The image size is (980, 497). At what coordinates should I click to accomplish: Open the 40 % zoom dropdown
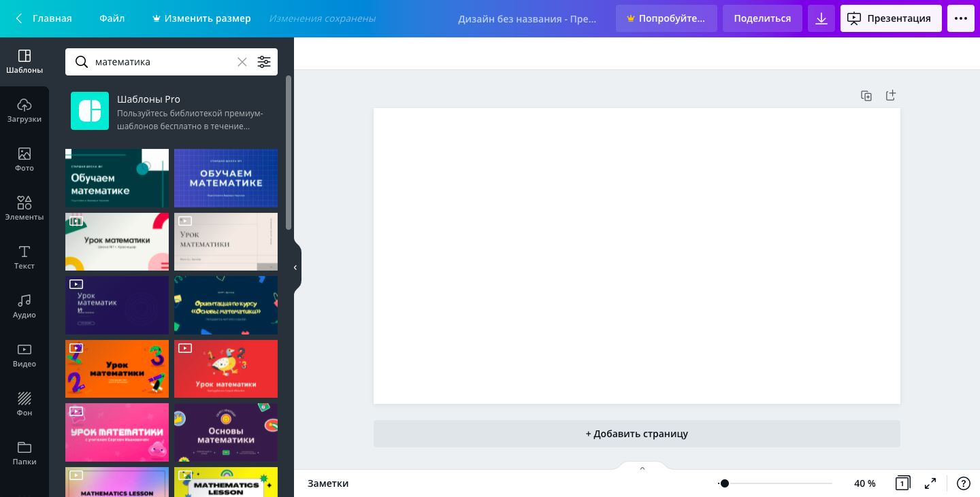[x=865, y=483]
